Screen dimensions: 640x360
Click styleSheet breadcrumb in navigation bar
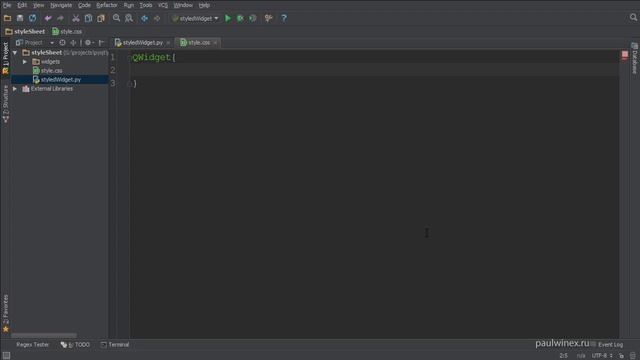tap(25, 31)
